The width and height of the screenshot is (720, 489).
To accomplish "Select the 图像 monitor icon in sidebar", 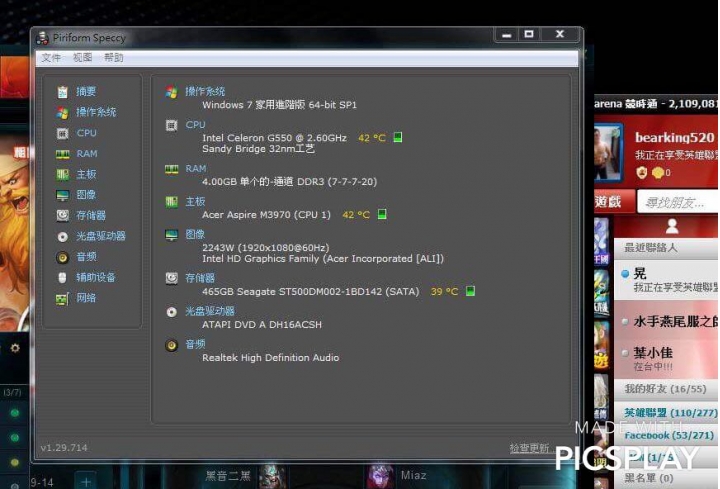I will pos(63,195).
